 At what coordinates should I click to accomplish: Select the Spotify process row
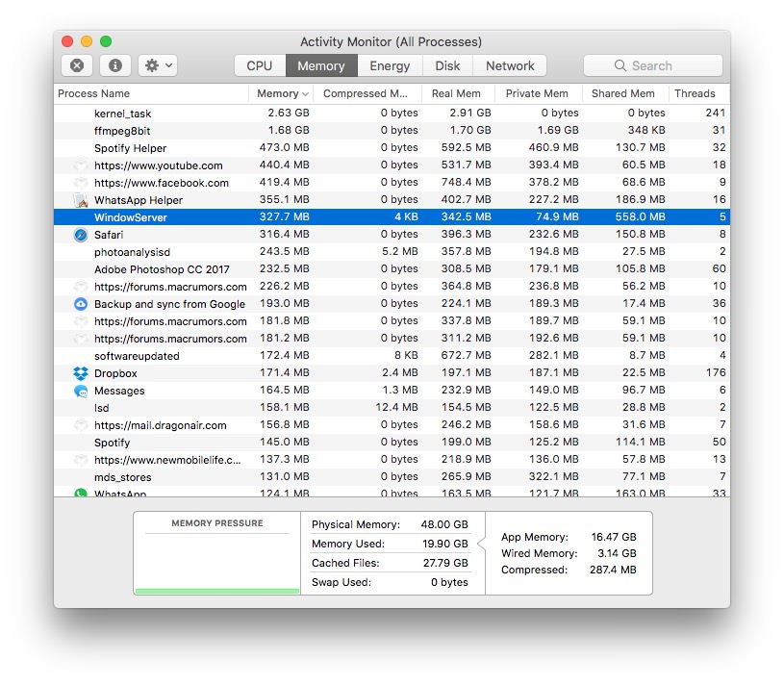click(x=392, y=442)
